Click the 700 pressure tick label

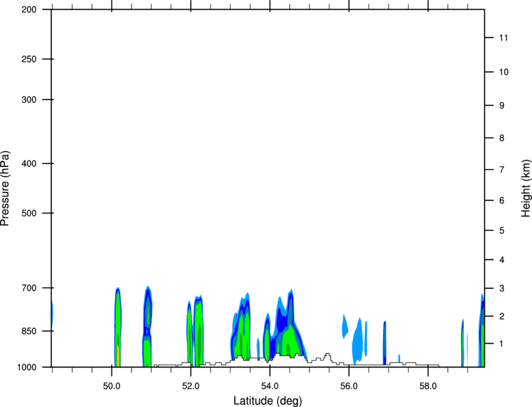click(x=29, y=288)
